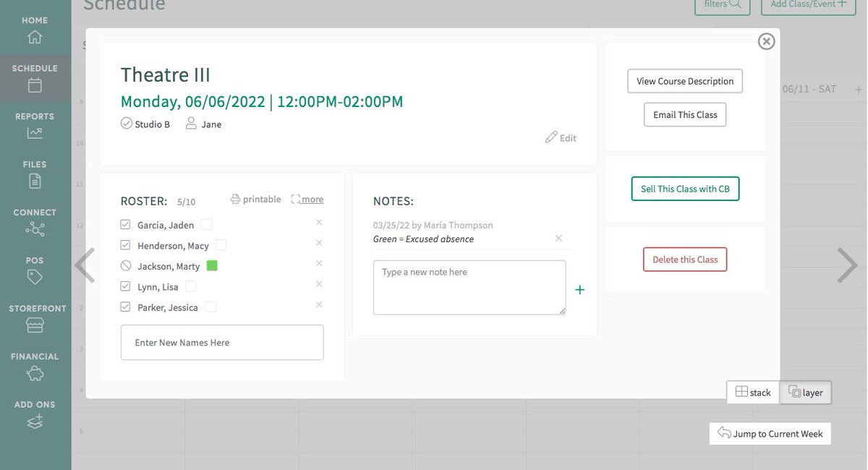Image resolution: width=868 pixels, height=470 pixels.
Task: Open Reports chart section
Action: [35, 126]
